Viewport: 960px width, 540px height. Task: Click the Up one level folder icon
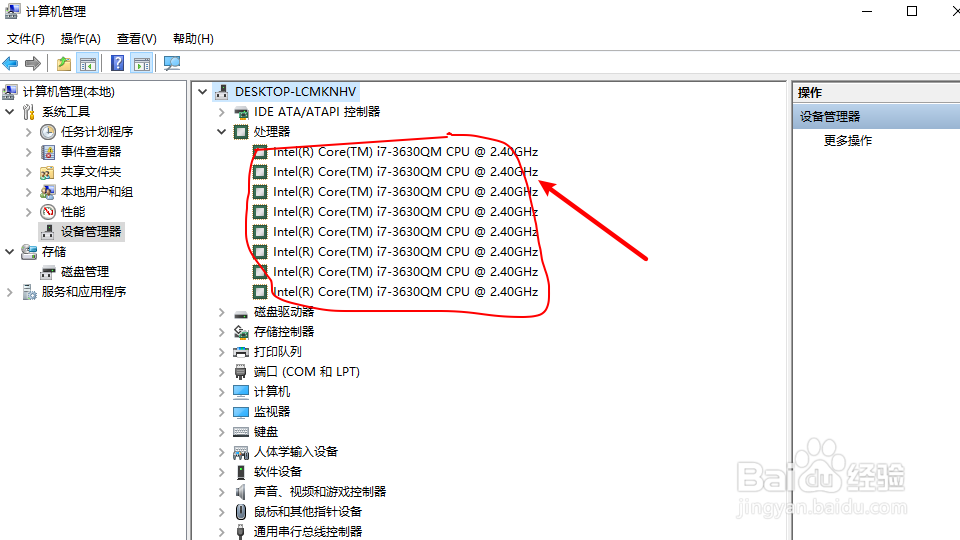(x=64, y=63)
